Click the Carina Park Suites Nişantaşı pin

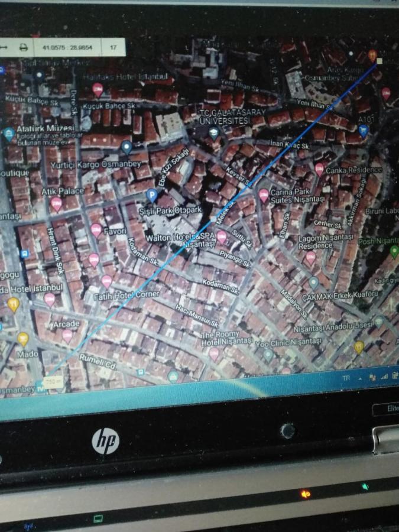[264, 196]
